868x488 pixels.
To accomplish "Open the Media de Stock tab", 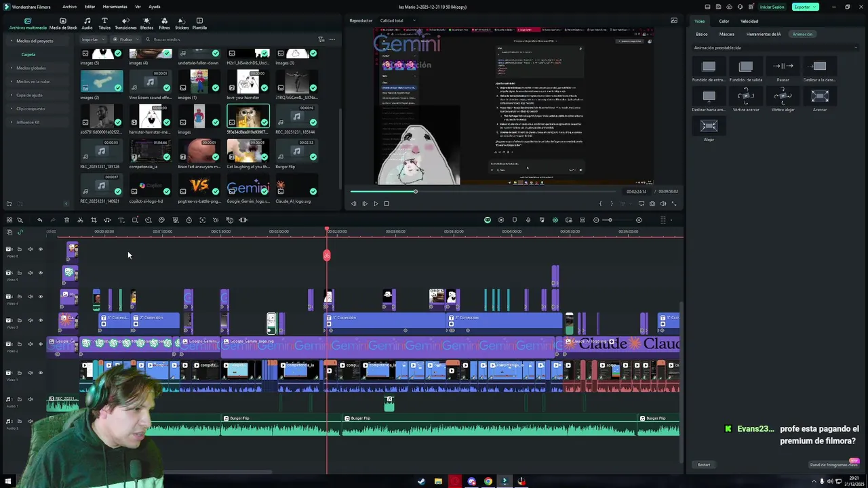I will tap(63, 24).
